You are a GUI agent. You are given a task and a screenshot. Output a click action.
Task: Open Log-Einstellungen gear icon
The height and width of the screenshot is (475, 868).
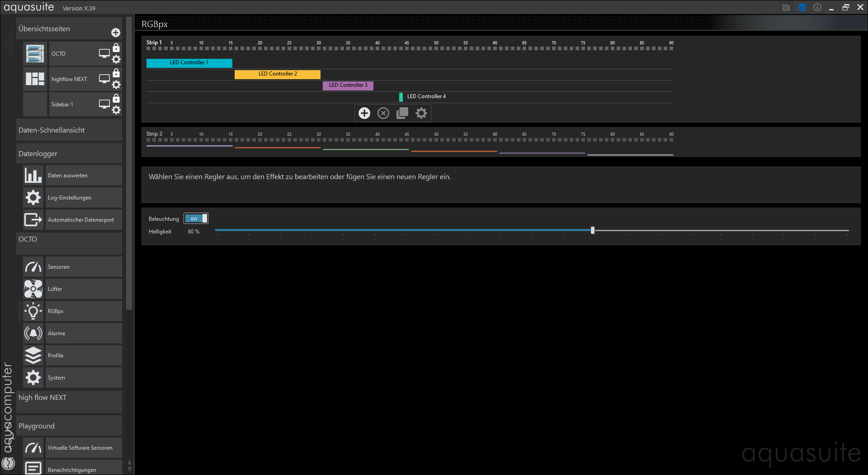click(33, 197)
